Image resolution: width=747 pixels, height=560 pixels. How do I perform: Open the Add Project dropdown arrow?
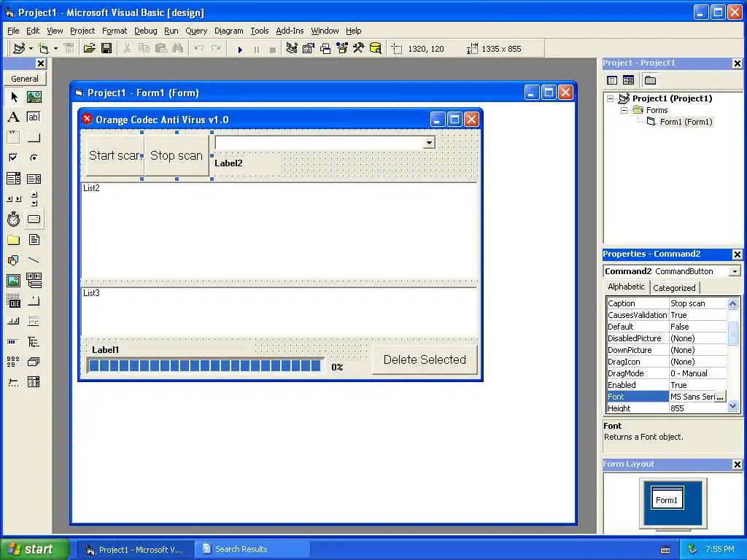tap(31, 49)
